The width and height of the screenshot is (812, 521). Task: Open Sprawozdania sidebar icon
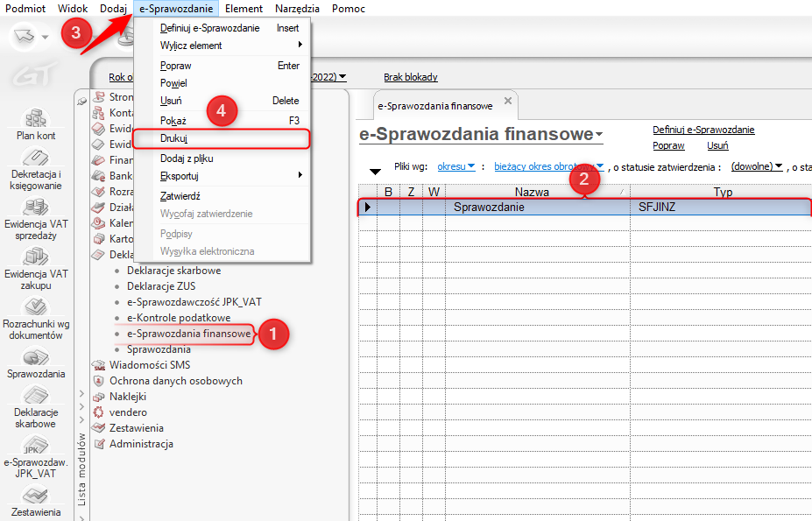(35, 357)
